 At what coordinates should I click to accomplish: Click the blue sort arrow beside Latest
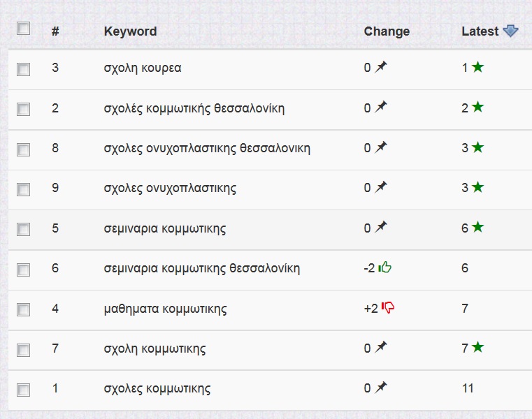click(510, 31)
